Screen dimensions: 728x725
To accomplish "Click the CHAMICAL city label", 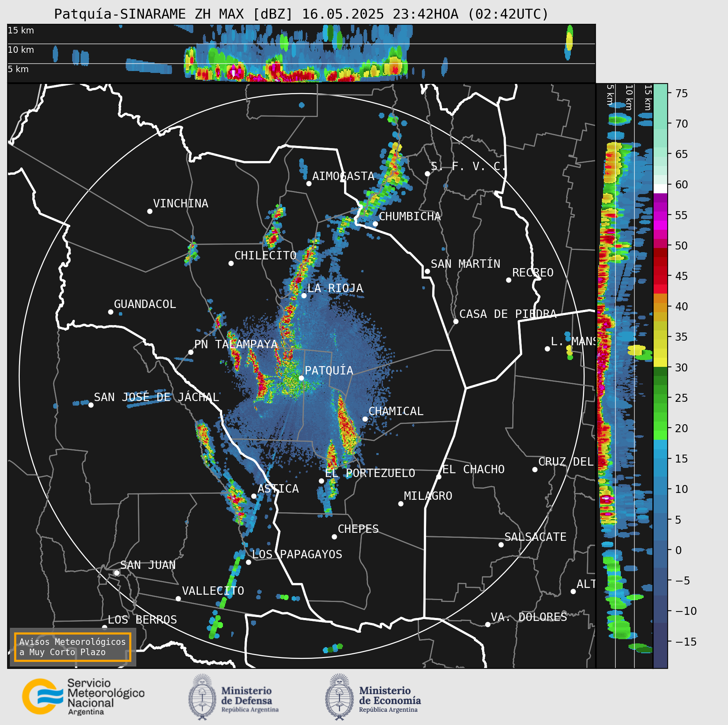I will pyautogui.click(x=396, y=411).
